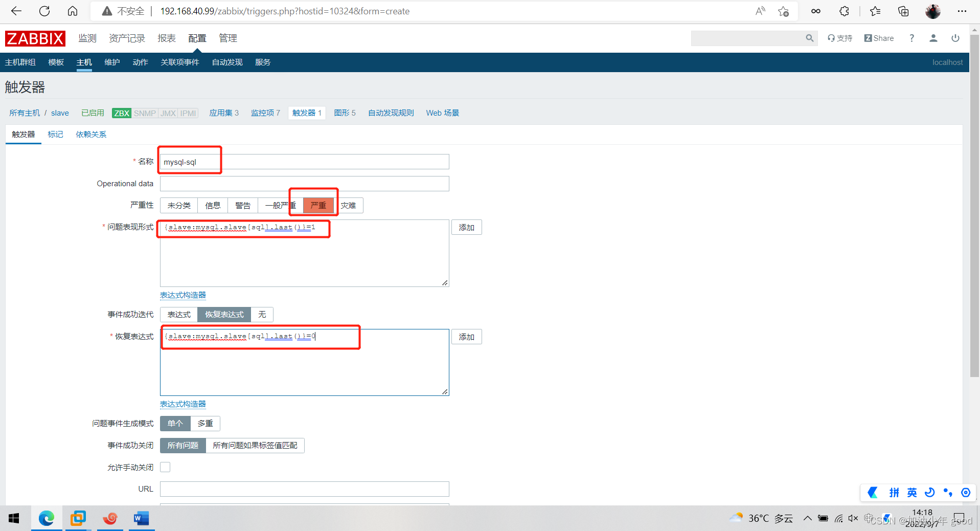Open the red swirl taskbar app
The height and width of the screenshot is (531, 980).
pyautogui.click(x=110, y=518)
